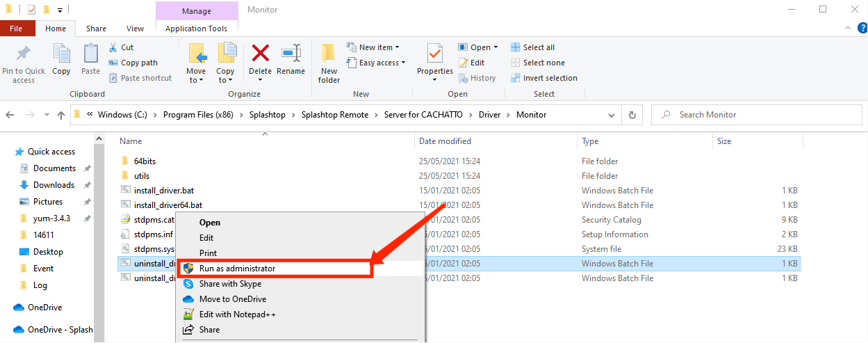Open the address bar history dropdown
Image resolution: width=868 pixels, height=343 pixels.
click(612, 115)
